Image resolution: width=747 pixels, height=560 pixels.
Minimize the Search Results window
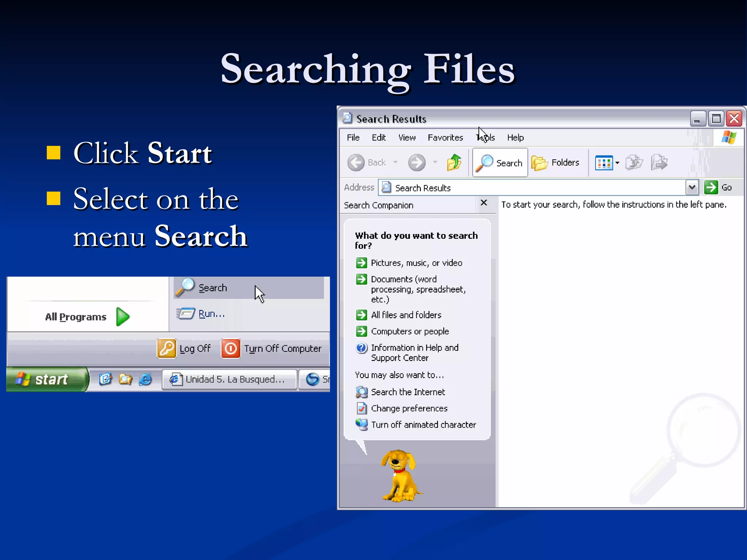tap(697, 119)
